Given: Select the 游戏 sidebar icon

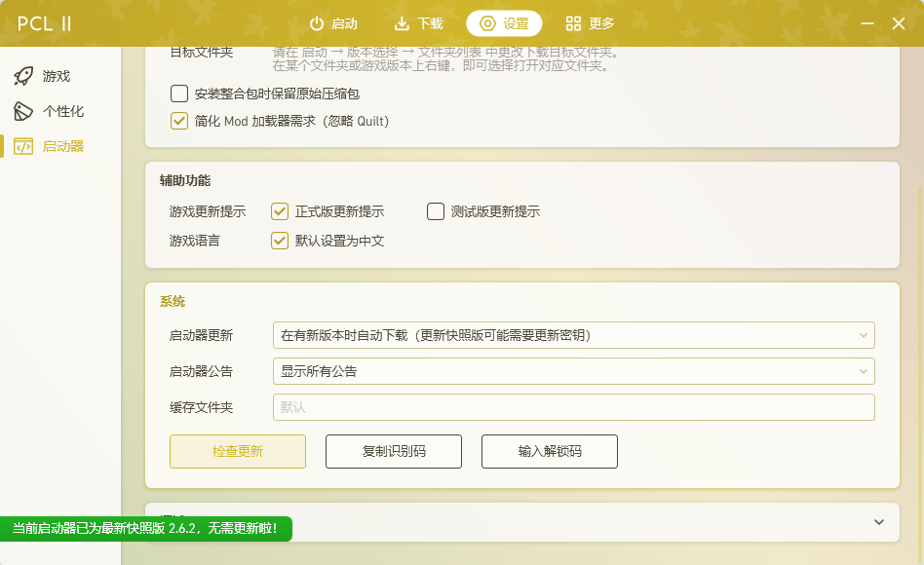Looking at the screenshot, I should pos(22,75).
